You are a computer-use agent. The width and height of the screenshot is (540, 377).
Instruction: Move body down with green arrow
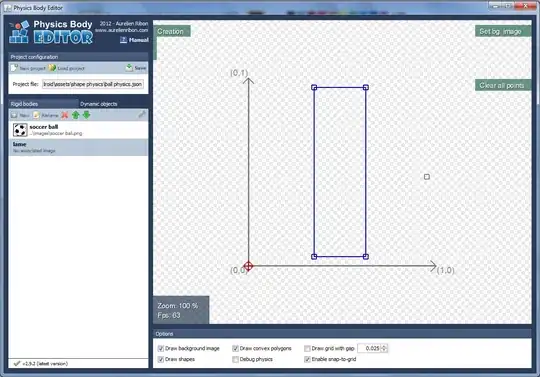coord(86,115)
